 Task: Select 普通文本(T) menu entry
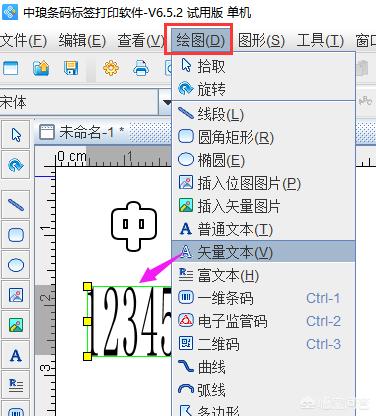click(x=263, y=229)
